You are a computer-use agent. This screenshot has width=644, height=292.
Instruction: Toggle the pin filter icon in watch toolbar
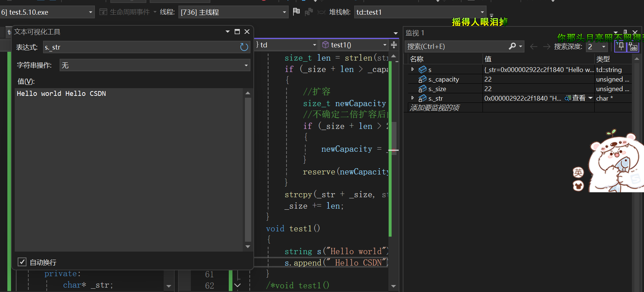pyautogui.click(x=620, y=46)
